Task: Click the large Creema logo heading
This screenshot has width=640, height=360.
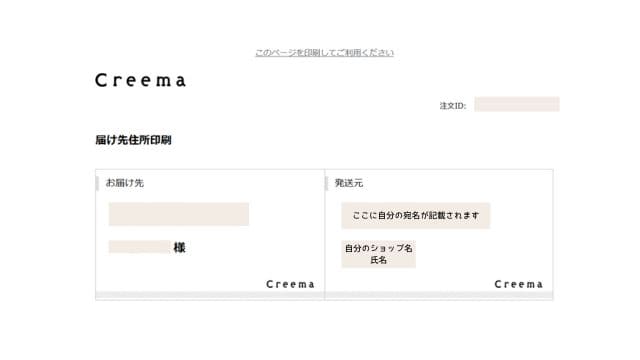Action: click(x=141, y=80)
